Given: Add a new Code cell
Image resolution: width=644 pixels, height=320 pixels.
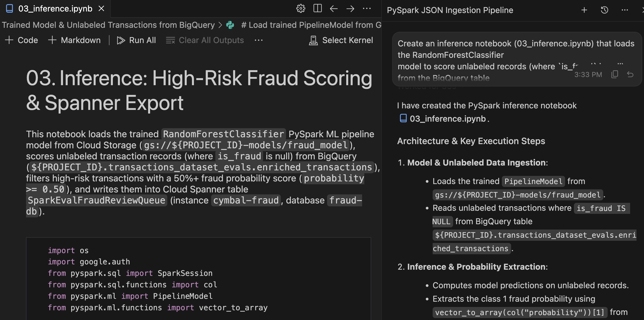Looking at the screenshot, I should (x=22, y=40).
